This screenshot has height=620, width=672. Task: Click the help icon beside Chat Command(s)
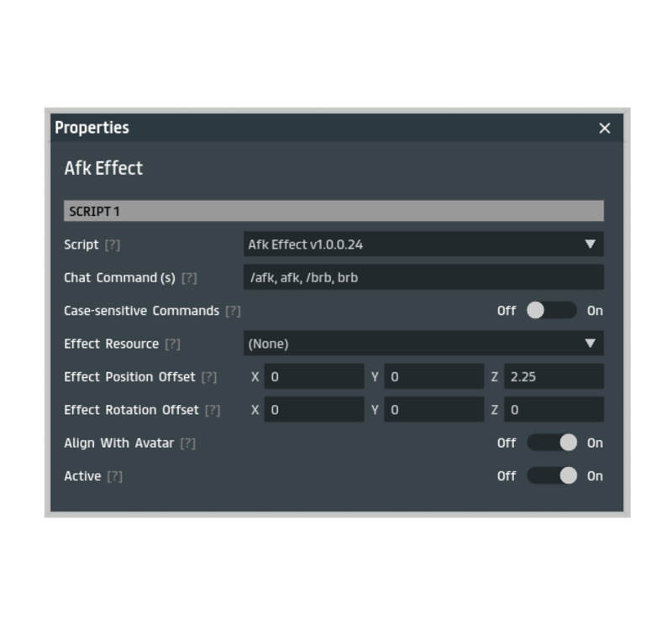189,278
